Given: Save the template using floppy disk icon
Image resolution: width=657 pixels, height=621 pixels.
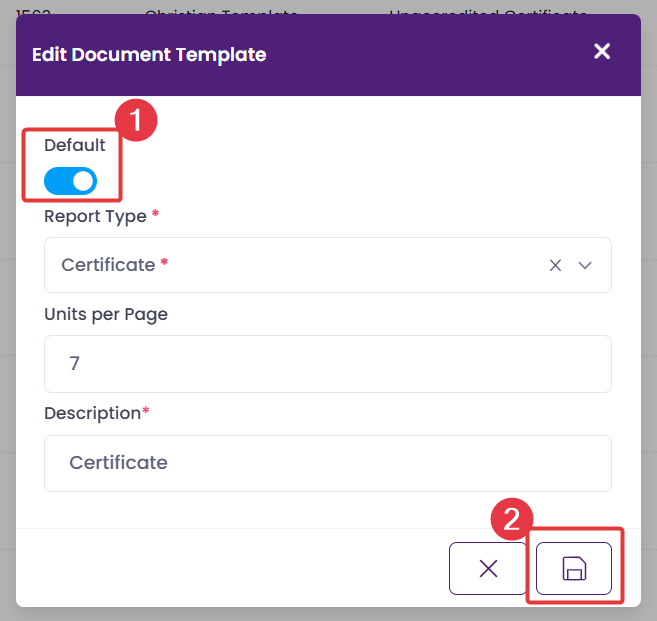Looking at the screenshot, I should pyautogui.click(x=574, y=569).
